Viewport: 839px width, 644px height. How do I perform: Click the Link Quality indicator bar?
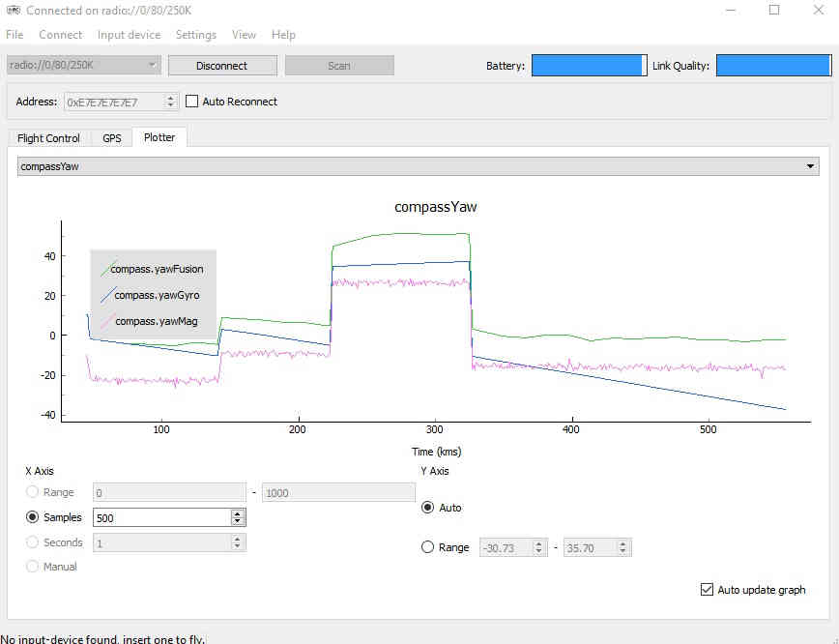pos(772,66)
